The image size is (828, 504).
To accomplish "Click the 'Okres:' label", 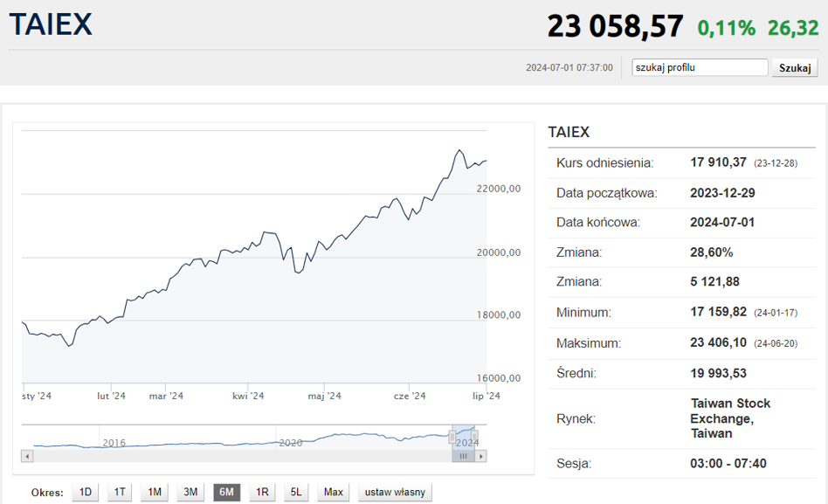I will [x=47, y=493].
